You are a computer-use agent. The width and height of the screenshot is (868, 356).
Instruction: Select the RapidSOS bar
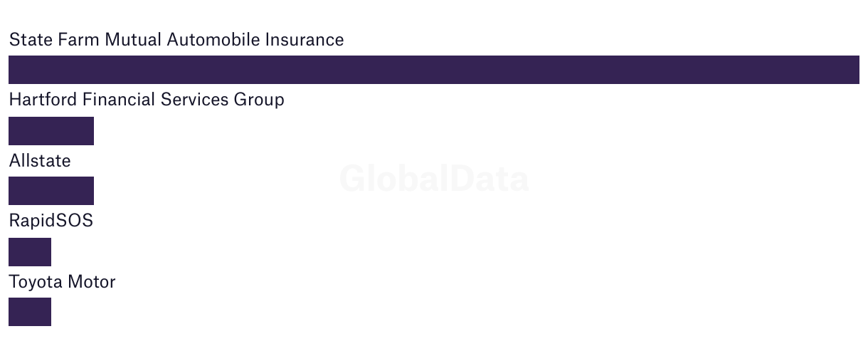coord(30,252)
